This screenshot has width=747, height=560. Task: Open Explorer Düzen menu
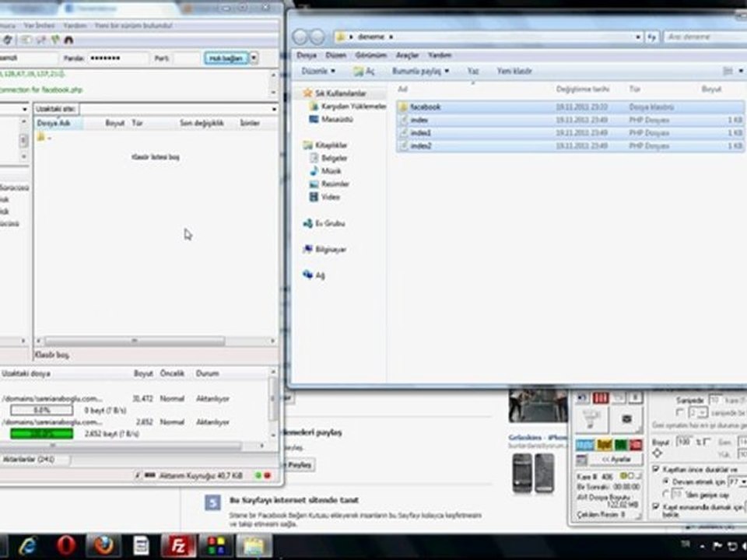click(336, 55)
